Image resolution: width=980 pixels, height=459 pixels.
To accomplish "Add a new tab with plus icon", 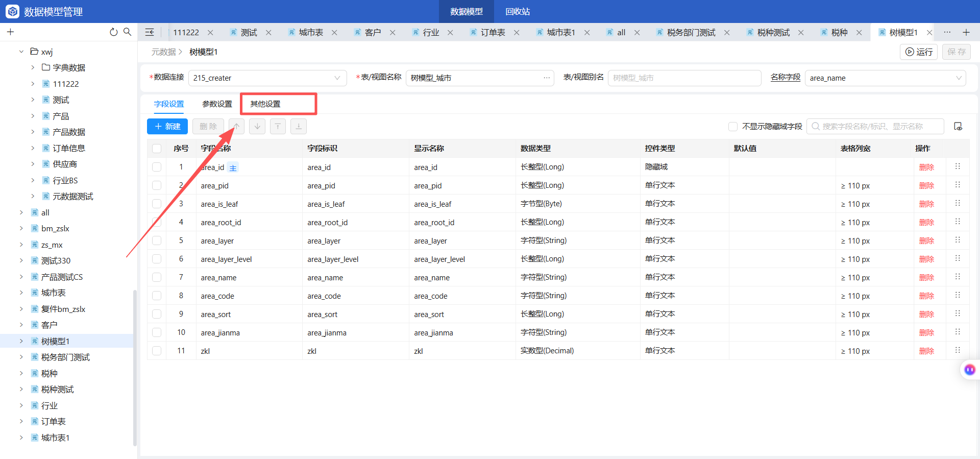I will click(966, 32).
